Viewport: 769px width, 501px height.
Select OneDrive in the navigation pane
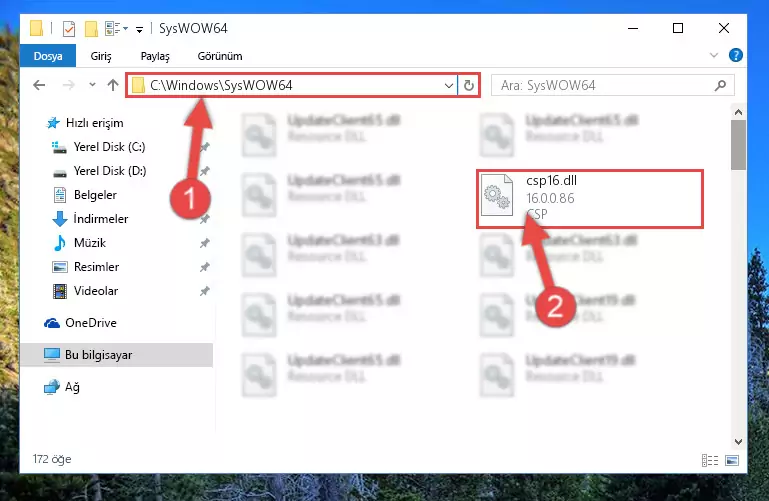(x=91, y=323)
